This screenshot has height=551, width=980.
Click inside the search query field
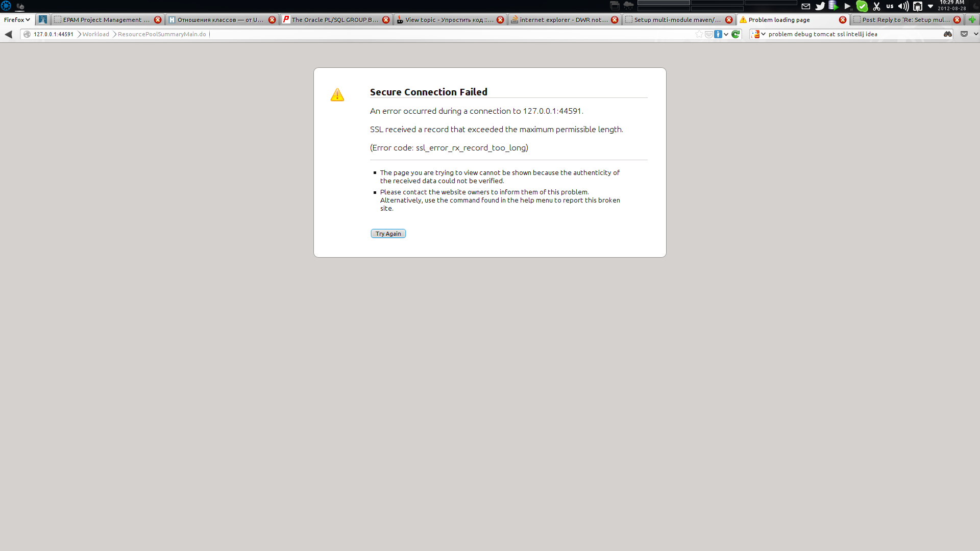842,34
